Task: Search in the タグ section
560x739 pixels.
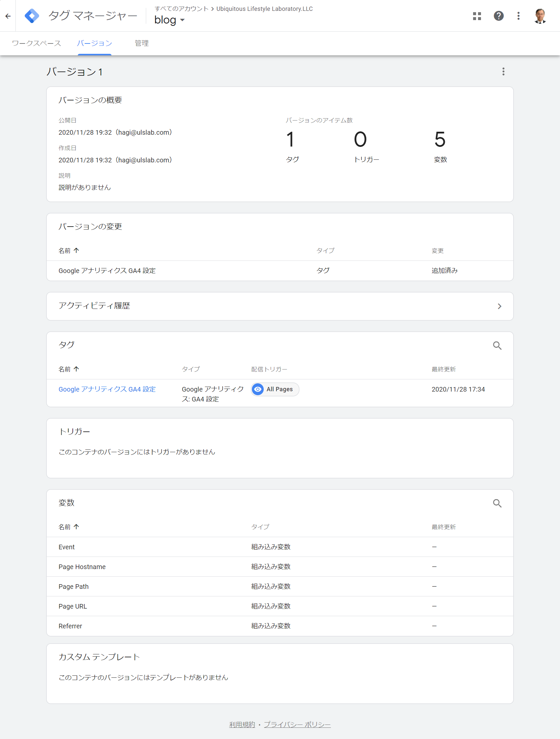Action: [x=497, y=345]
